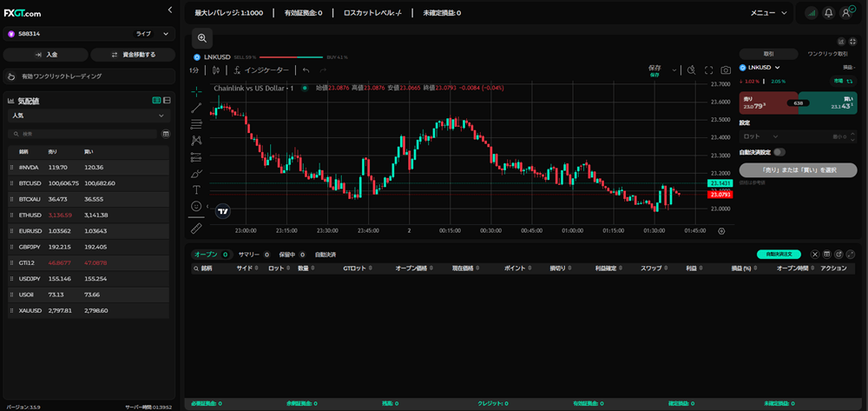Select the text annotation tool

click(196, 189)
